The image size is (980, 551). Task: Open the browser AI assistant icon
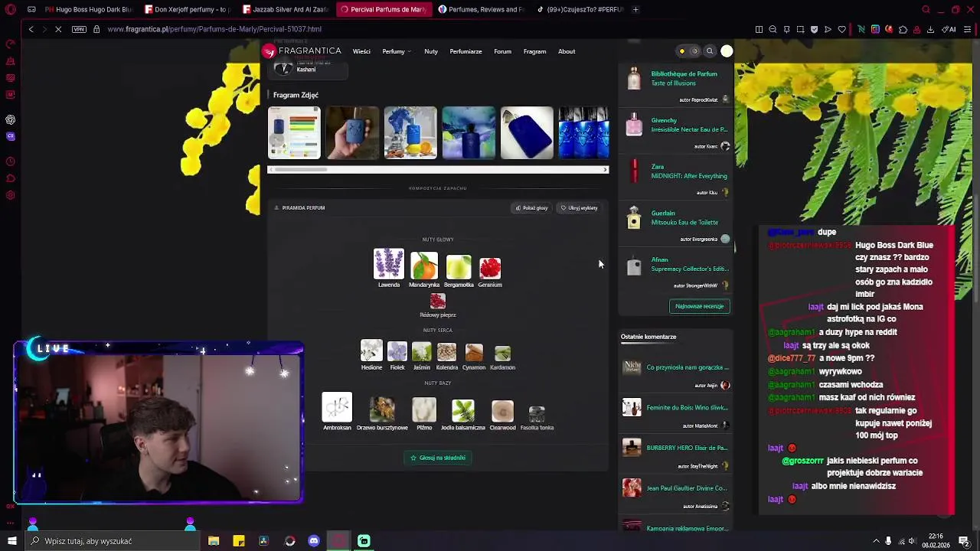coord(949,29)
